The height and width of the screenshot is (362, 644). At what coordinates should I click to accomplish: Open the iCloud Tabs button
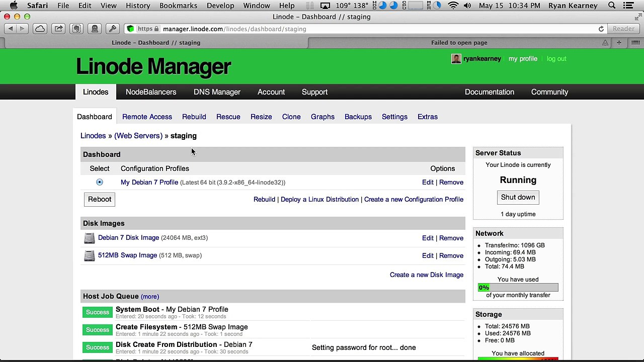click(40, 29)
